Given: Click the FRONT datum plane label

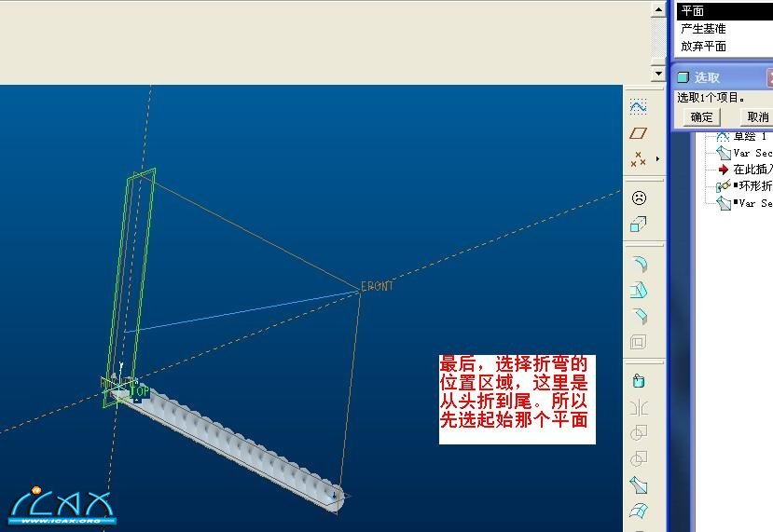Looking at the screenshot, I should [377, 286].
